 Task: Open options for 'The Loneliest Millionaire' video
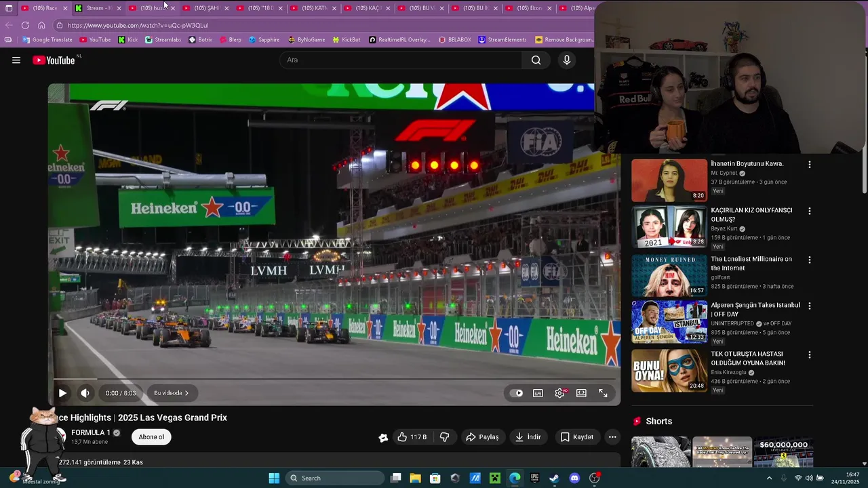point(809,260)
